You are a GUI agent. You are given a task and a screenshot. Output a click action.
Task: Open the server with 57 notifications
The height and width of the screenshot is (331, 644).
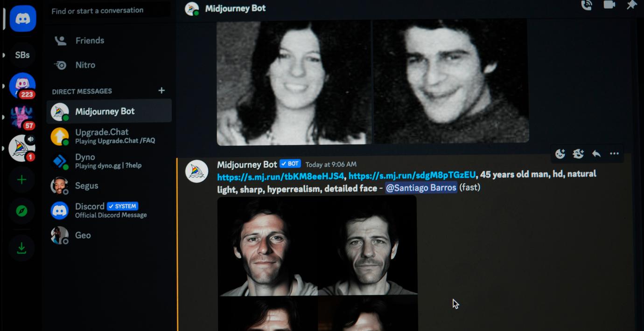[22, 117]
